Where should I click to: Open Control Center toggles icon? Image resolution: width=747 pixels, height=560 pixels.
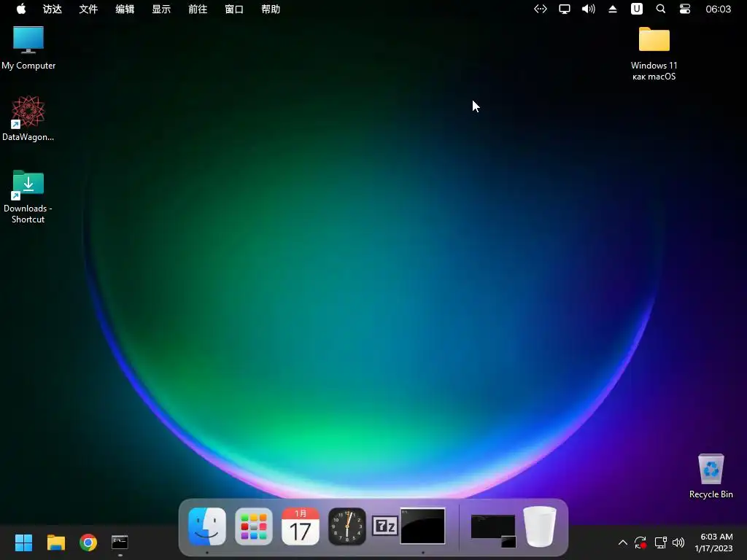click(x=685, y=9)
